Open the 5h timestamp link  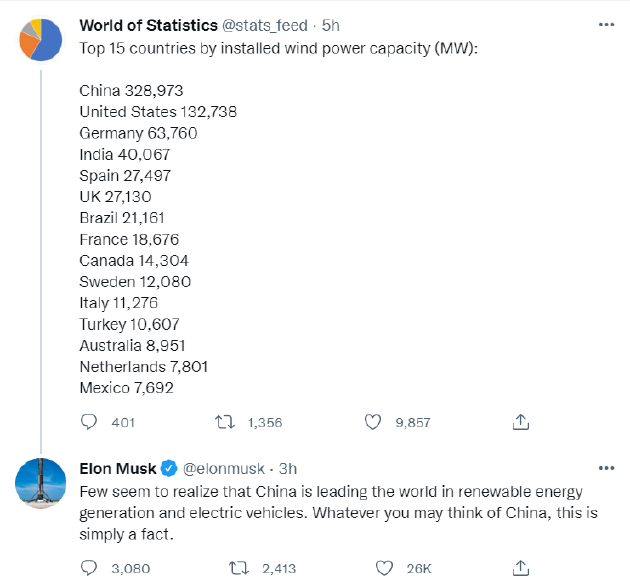331,25
